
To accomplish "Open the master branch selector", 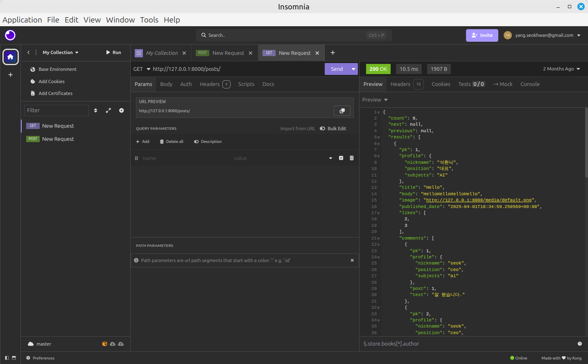I will point(40,344).
